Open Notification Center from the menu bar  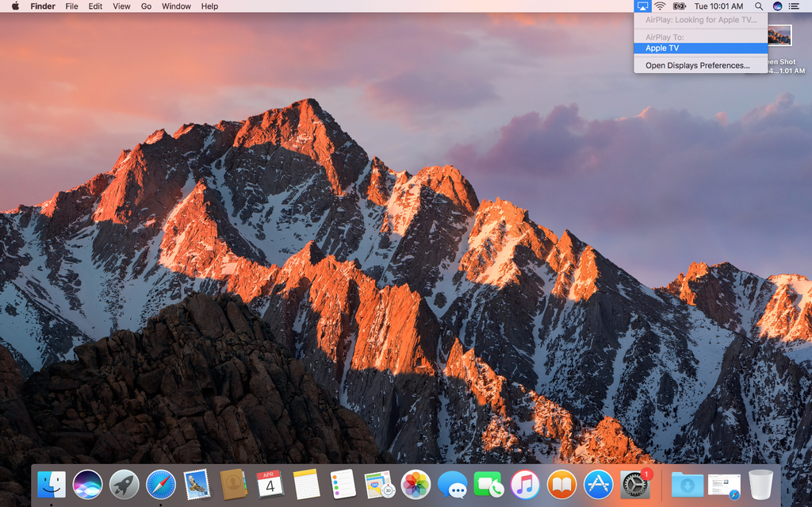click(801, 6)
